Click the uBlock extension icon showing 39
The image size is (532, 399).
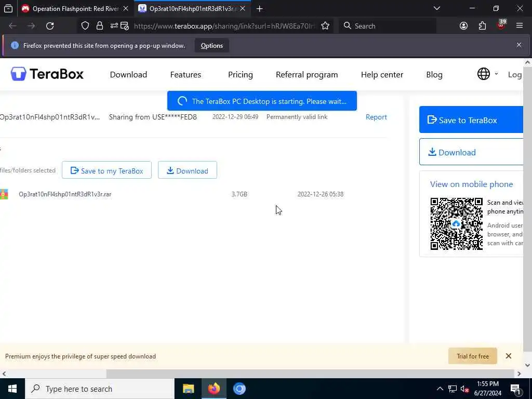[501, 25]
